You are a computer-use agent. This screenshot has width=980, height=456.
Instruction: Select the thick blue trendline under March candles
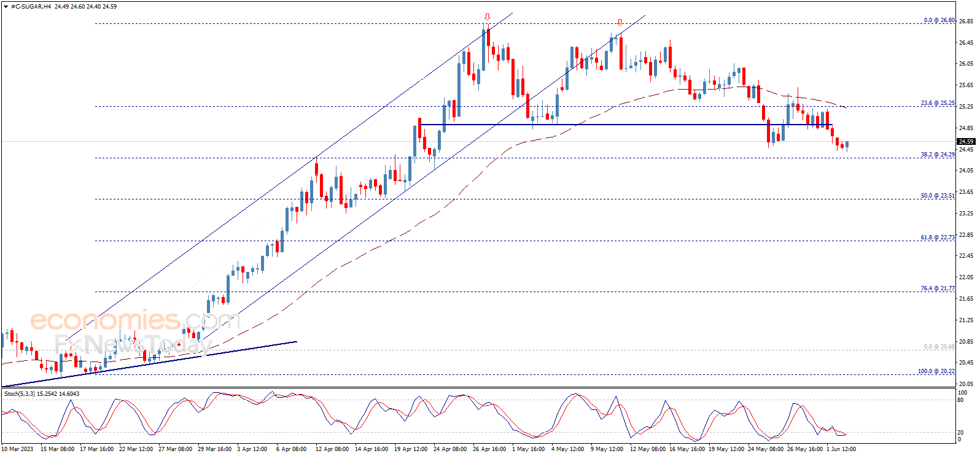[x=149, y=364]
